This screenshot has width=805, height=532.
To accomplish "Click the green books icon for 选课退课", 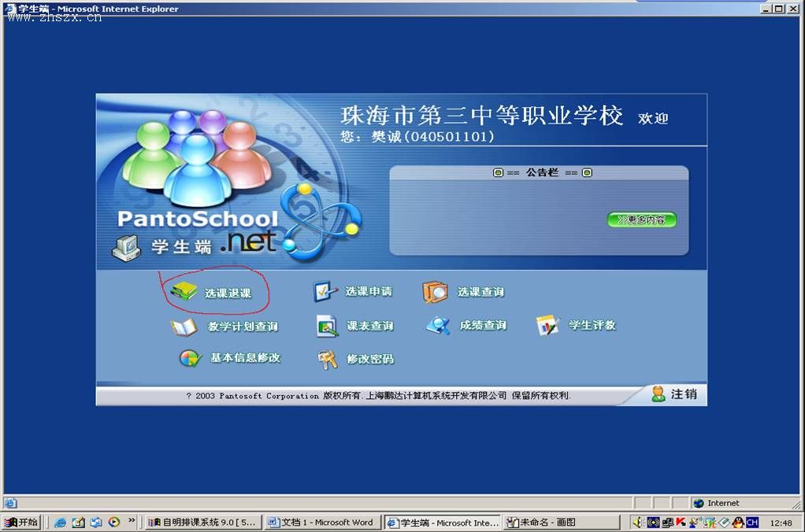I will 184,292.
